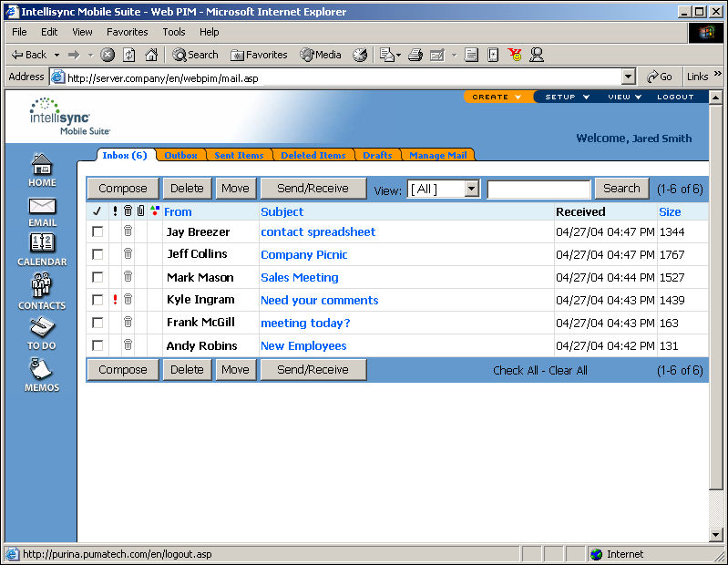Click the bottom Delete button

[x=187, y=370]
